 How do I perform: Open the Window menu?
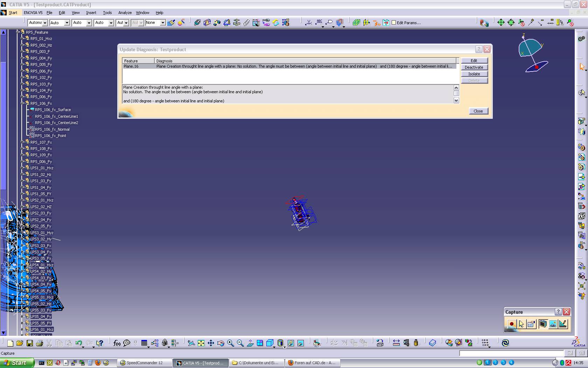tap(142, 13)
